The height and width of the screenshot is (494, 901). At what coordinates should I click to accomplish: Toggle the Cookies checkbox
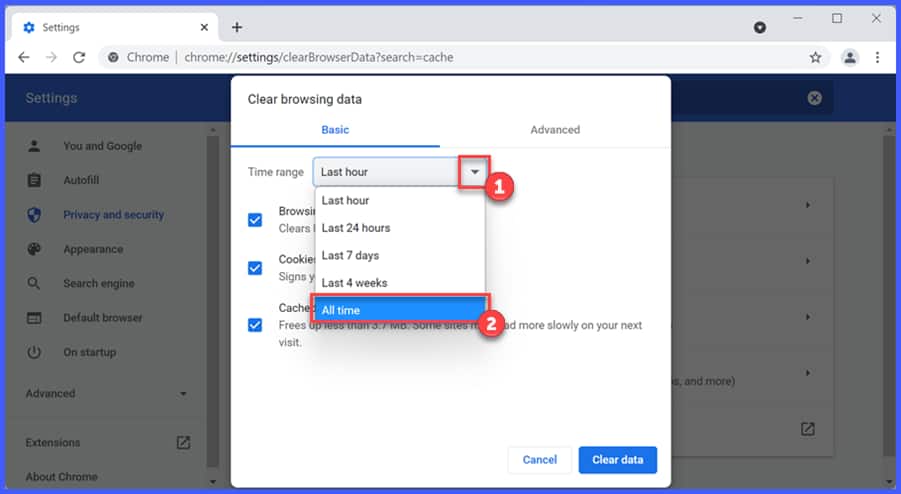pos(255,268)
